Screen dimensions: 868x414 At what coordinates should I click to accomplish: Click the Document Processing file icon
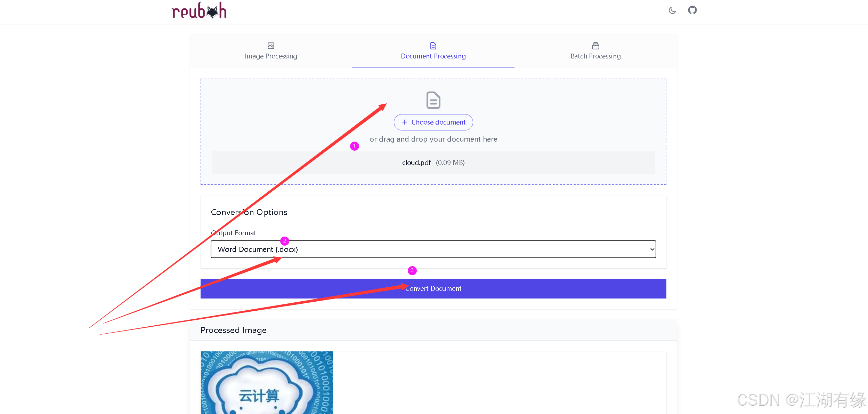pyautogui.click(x=433, y=46)
